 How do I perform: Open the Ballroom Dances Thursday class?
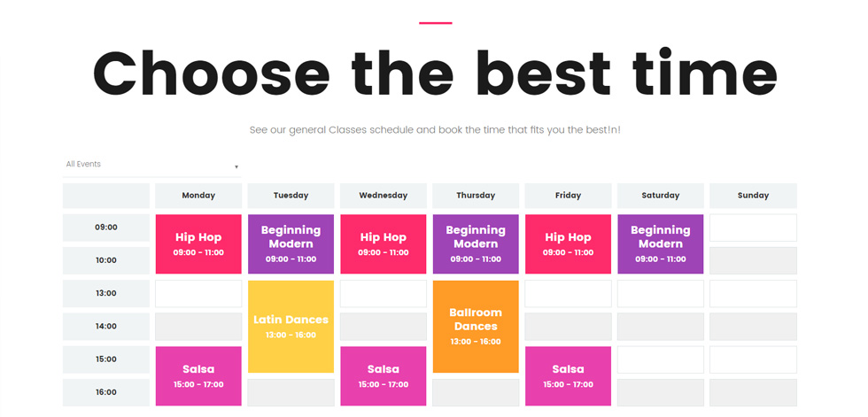476,327
